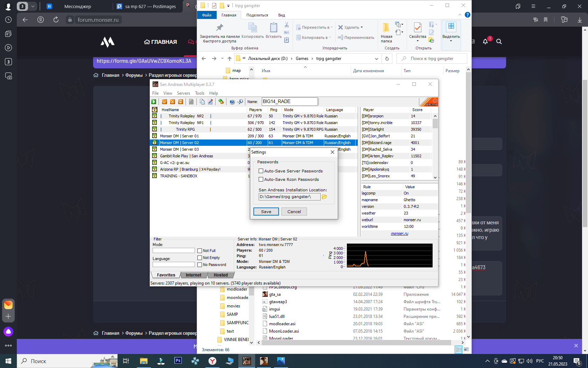Click the blue Help question mark icon
This screenshot has width=588, height=368.
(232, 102)
